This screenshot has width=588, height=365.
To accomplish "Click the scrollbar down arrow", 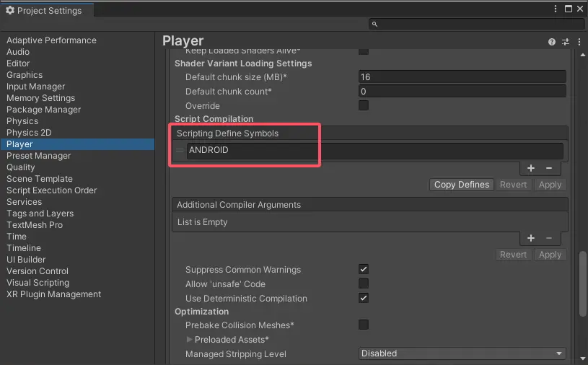I will pyautogui.click(x=583, y=359).
